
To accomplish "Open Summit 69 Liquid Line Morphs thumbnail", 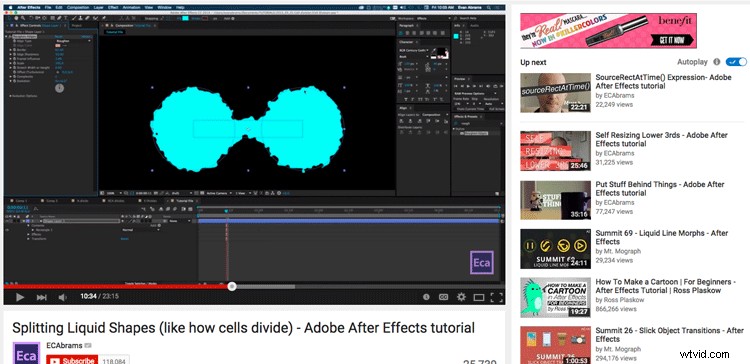I will point(555,249).
